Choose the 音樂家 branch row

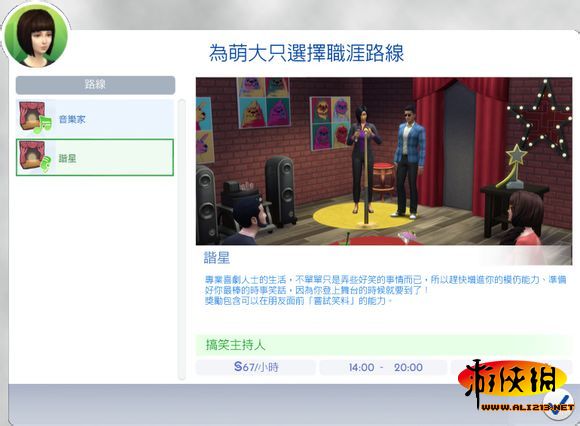click(95, 118)
